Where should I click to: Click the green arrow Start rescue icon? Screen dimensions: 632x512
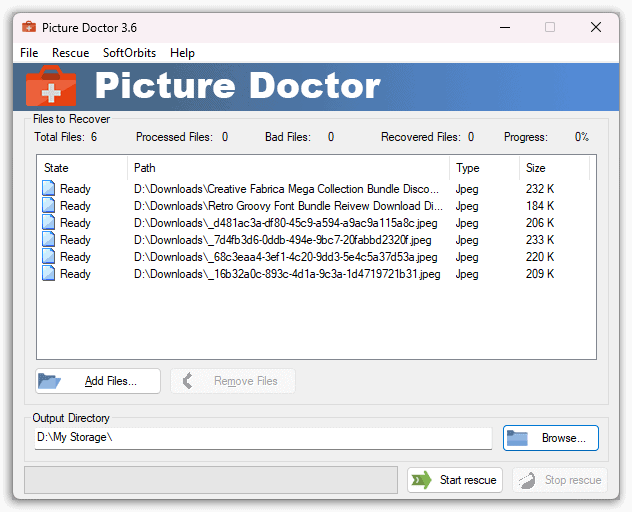pos(422,480)
